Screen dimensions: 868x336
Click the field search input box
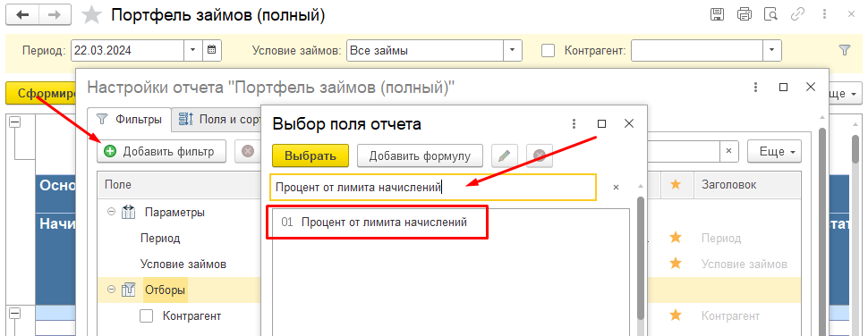coord(433,188)
